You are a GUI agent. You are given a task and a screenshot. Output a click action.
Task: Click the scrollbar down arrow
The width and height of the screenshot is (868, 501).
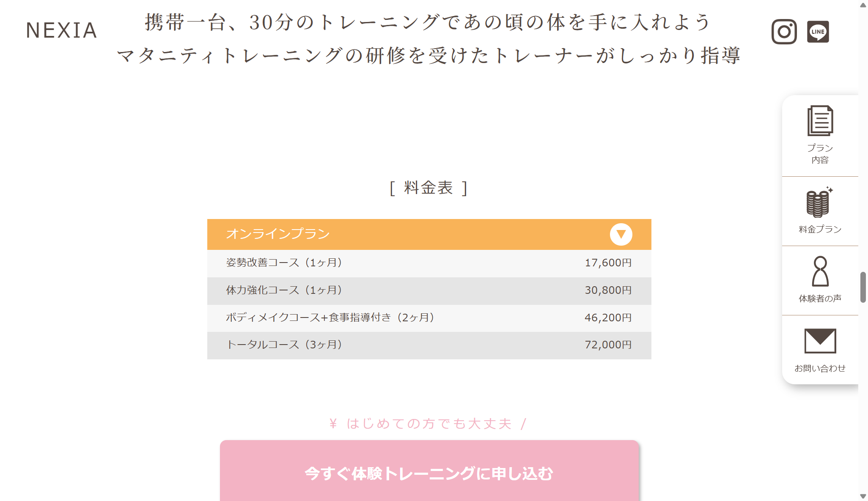coord(863,496)
